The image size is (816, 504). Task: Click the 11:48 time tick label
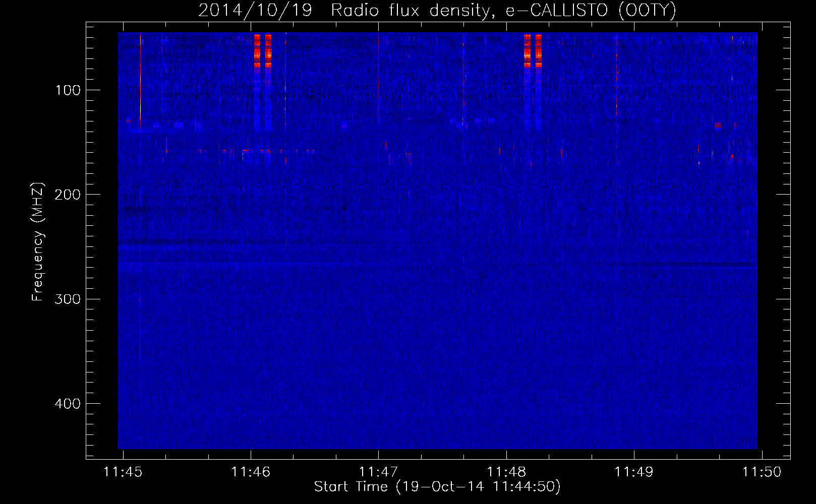point(506,472)
